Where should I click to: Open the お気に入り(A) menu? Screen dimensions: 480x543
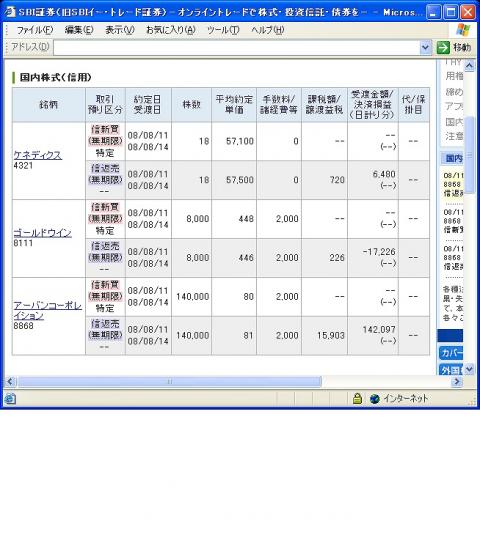(170, 30)
